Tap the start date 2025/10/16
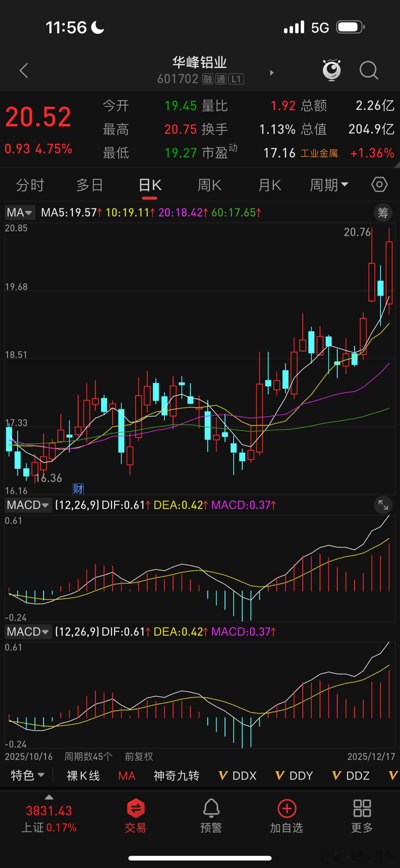400x868 pixels. click(x=29, y=756)
